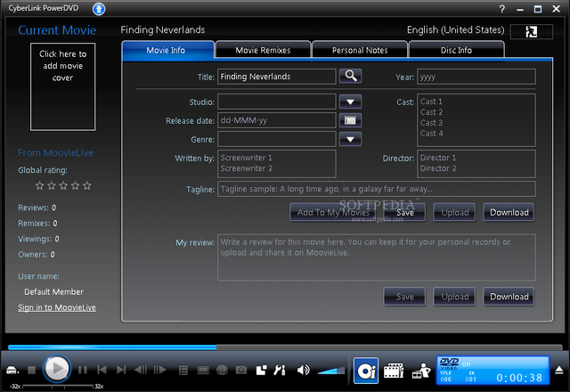Search the title with the magnifier button
The width and height of the screenshot is (570, 392).
tap(350, 76)
